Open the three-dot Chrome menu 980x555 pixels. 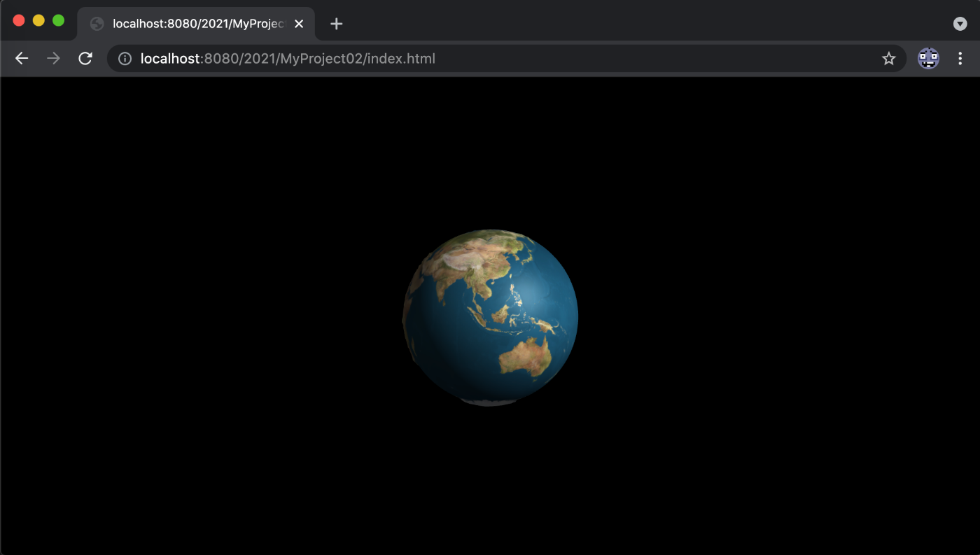(960, 59)
